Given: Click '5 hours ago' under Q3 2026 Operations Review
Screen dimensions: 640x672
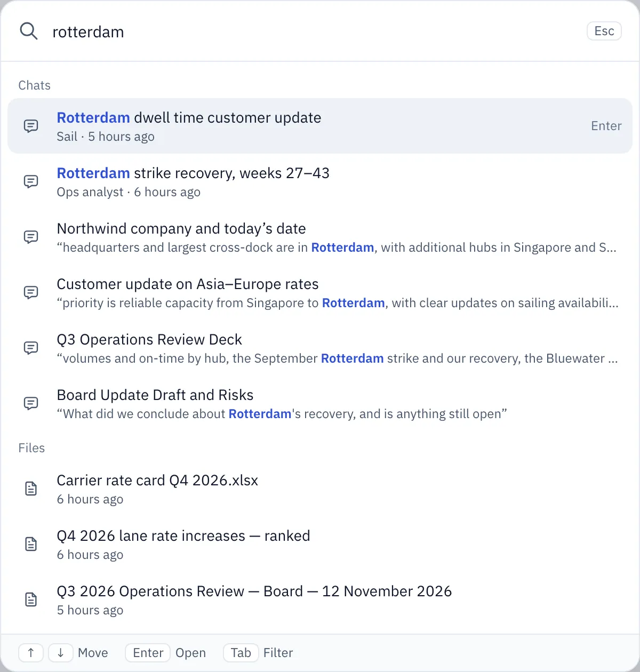Looking at the screenshot, I should [x=90, y=610].
